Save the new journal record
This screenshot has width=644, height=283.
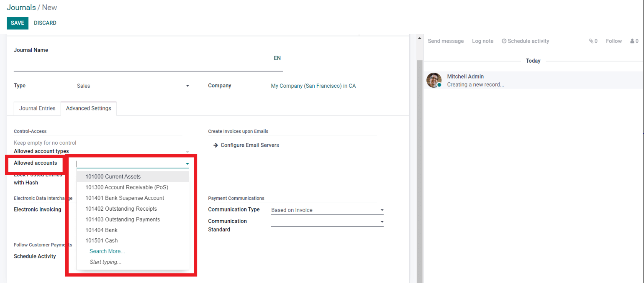17,23
